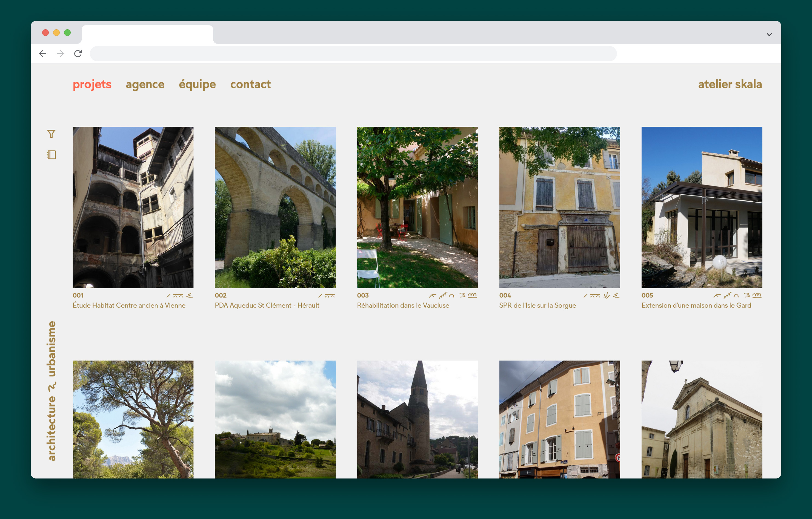The width and height of the screenshot is (812, 519).
Task: Open the modern white house extension photo
Action: [x=702, y=207]
